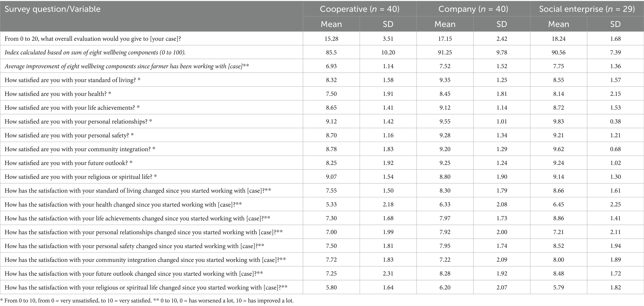The width and height of the screenshot is (644, 306).
Task: Click the personal relationships SD value 0.38
Action: click(615, 122)
